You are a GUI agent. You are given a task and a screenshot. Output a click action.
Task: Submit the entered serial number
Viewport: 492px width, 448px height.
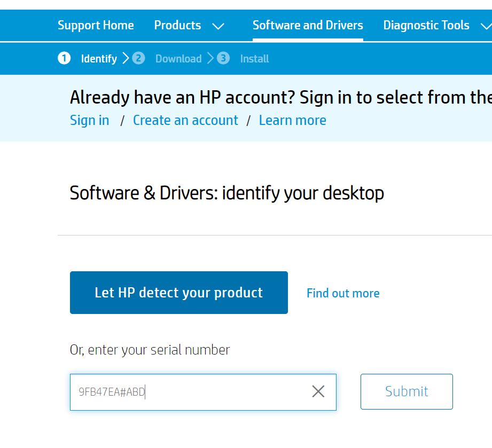(x=407, y=391)
